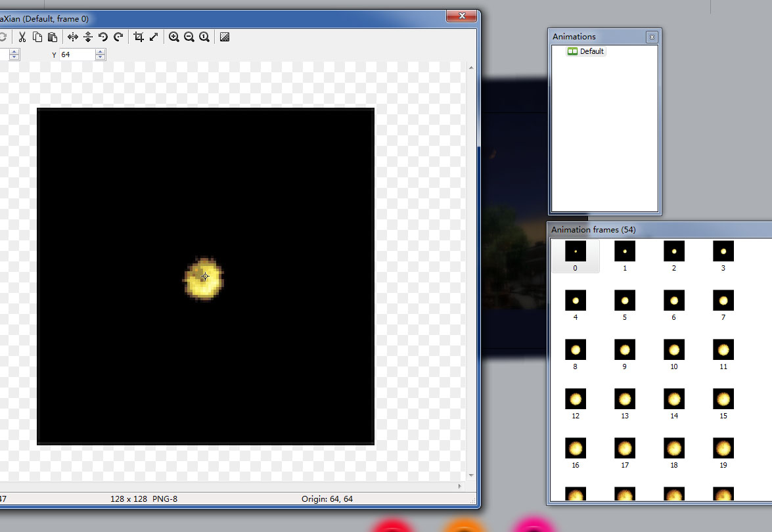772x532 pixels.
Task: Toggle the checkered background icon
Action: [x=225, y=37]
